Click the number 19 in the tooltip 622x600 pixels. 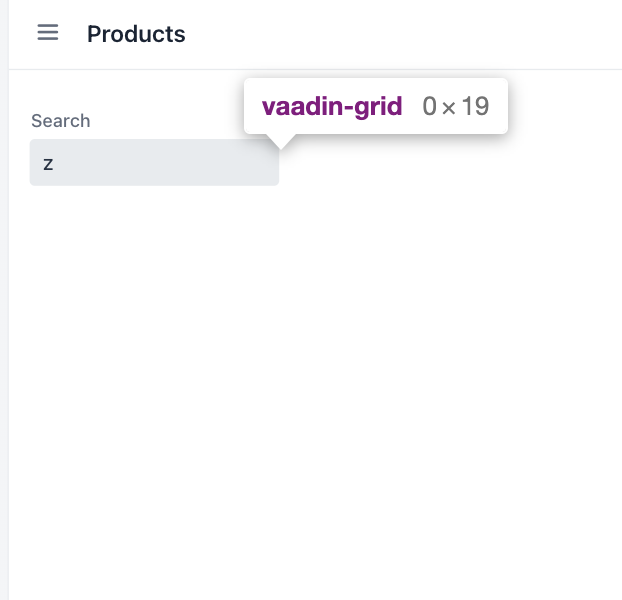[475, 106]
